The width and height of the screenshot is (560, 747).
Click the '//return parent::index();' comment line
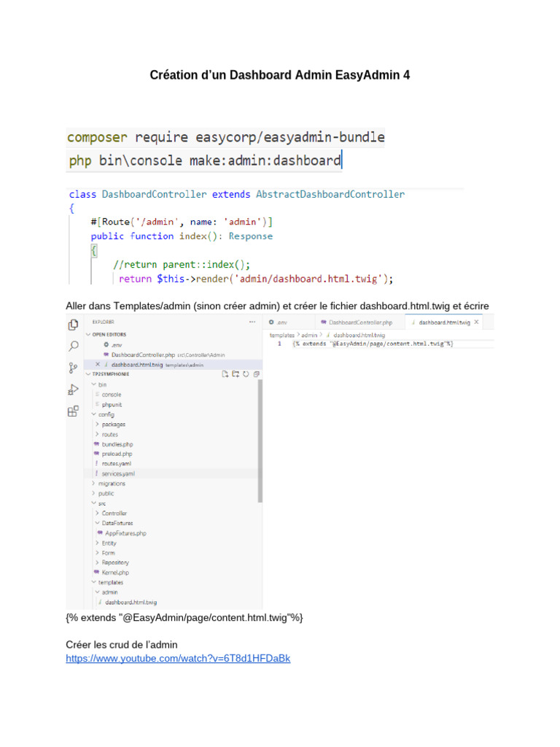tap(182, 264)
